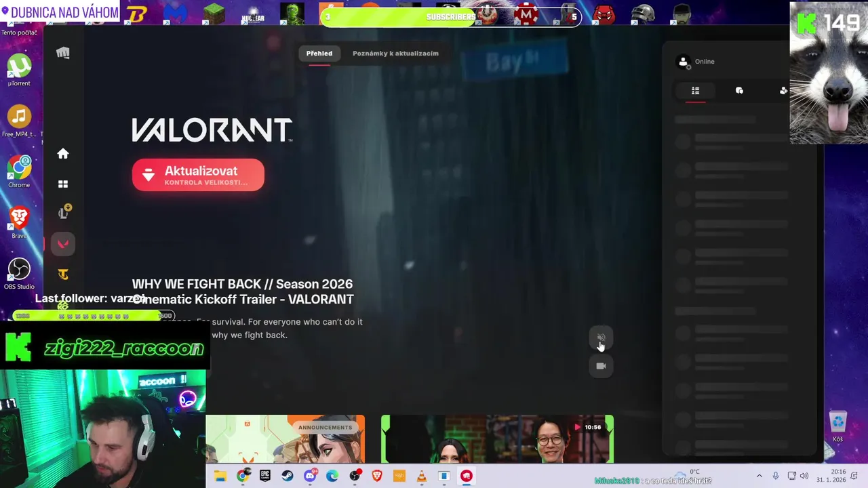Image resolution: width=868 pixels, height=488 pixels.
Task: Select League of Legends in the sidebar
Action: point(63,213)
